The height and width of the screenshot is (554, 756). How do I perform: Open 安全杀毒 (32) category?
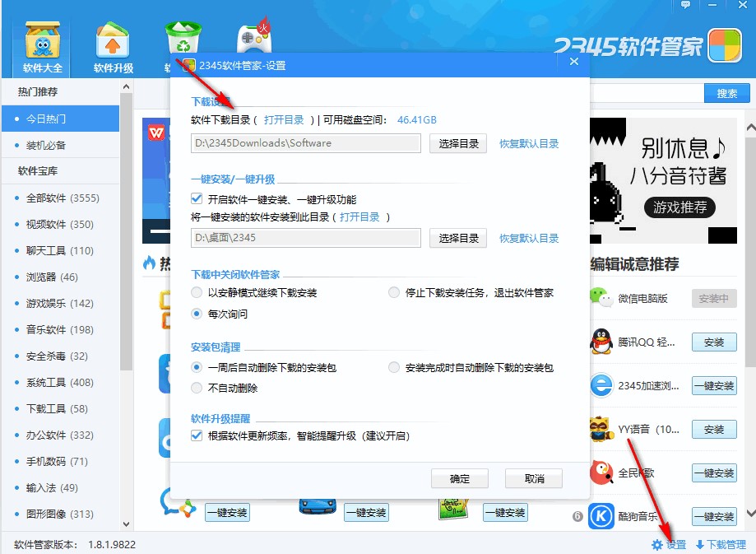pyautogui.click(x=60, y=356)
